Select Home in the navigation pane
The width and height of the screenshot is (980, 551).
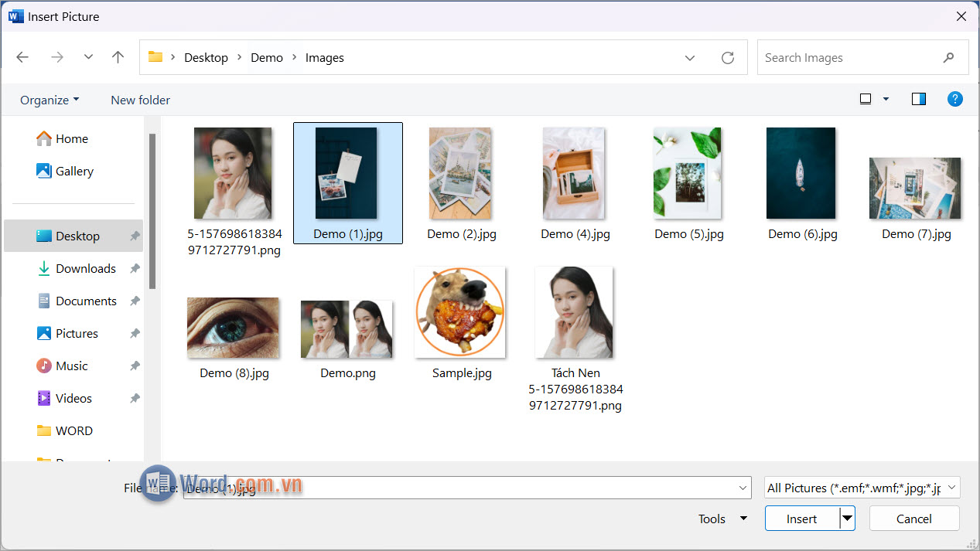click(72, 139)
